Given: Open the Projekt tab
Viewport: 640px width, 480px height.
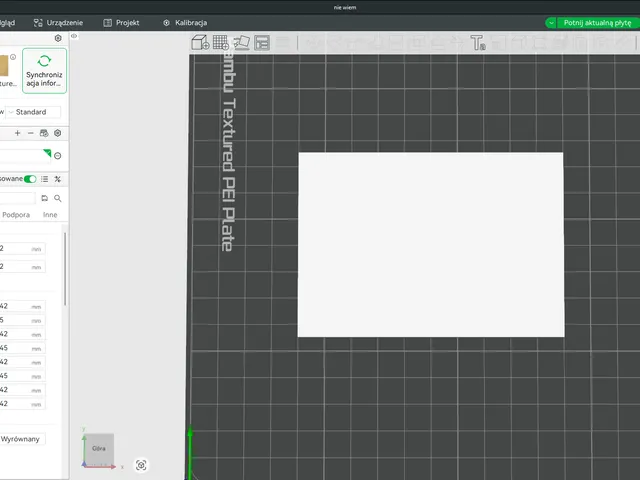Looking at the screenshot, I should [x=122, y=23].
